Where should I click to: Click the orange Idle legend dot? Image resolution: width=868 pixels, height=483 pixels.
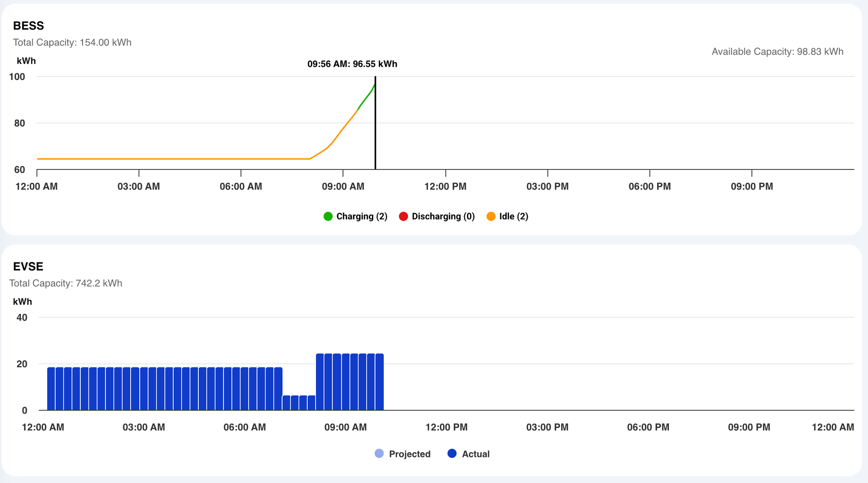point(491,216)
